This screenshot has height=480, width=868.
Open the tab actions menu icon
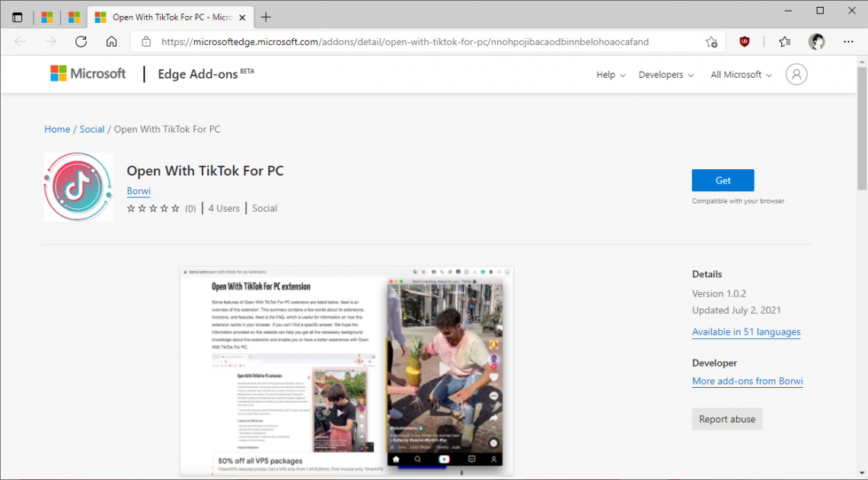point(18,18)
